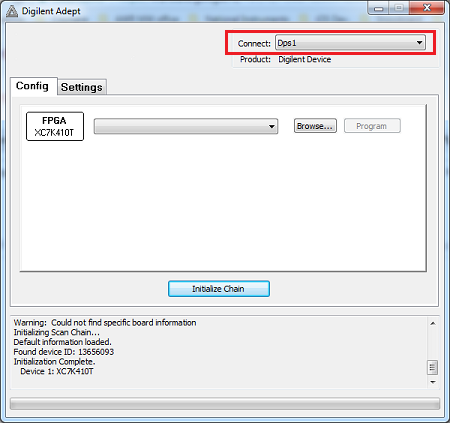Click the progress bar at the bottom
Viewport: 450px width, 423px height.
[225, 404]
